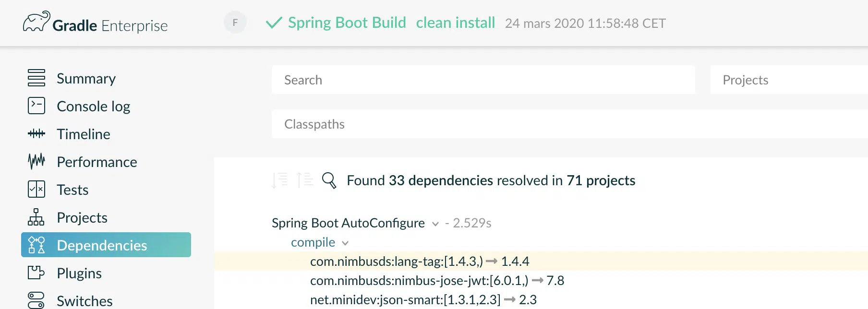The width and height of the screenshot is (868, 309).
Task: Open the F user avatar badge
Action: coord(235,23)
